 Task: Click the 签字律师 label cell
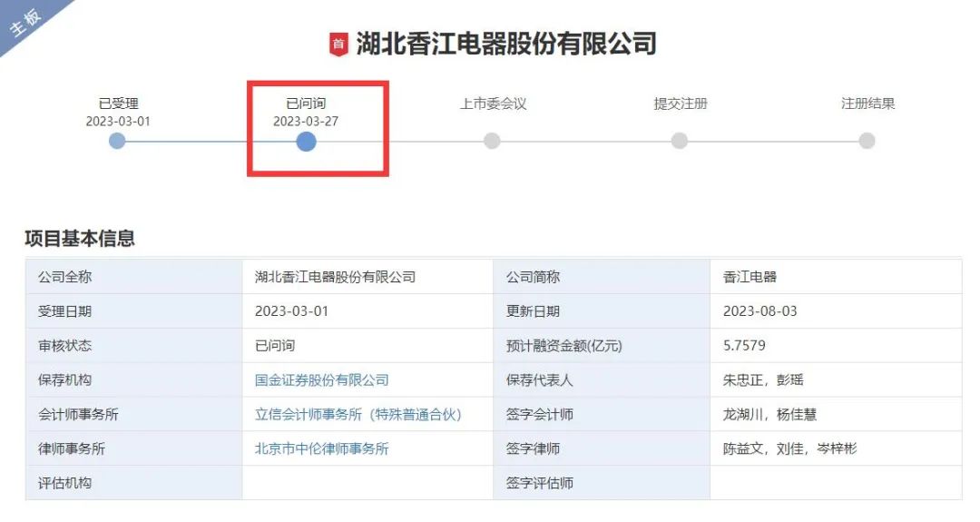602,448
